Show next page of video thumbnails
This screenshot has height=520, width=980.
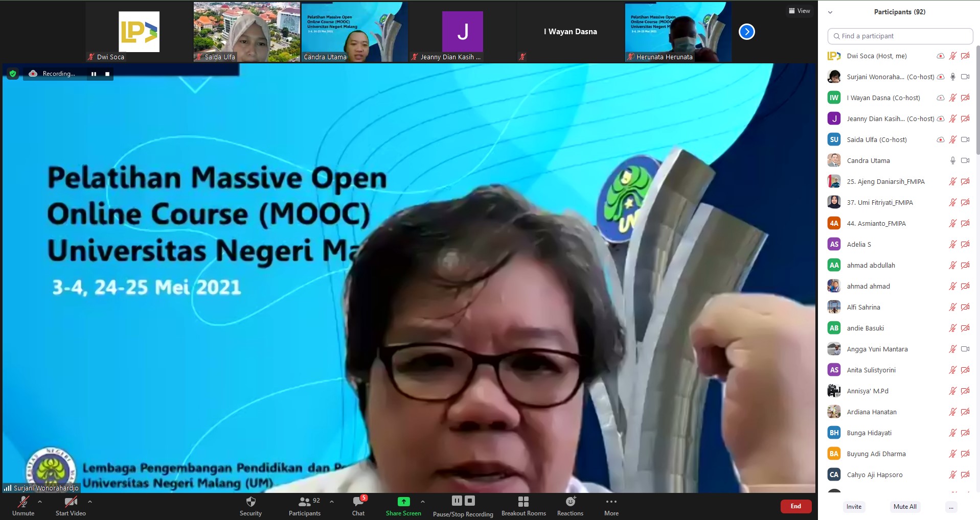tap(747, 32)
